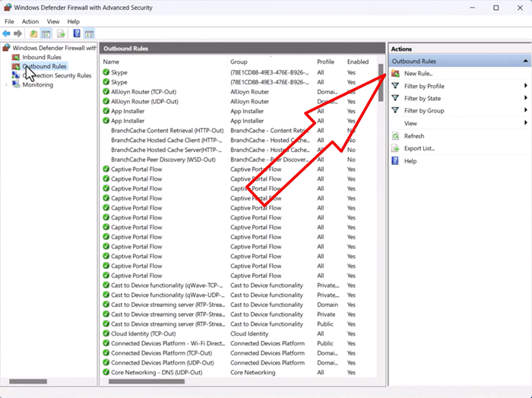Image resolution: width=532 pixels, height=398 pixels.
Task: Click the Export List toolbar icon
Action: tap(61, 33)
